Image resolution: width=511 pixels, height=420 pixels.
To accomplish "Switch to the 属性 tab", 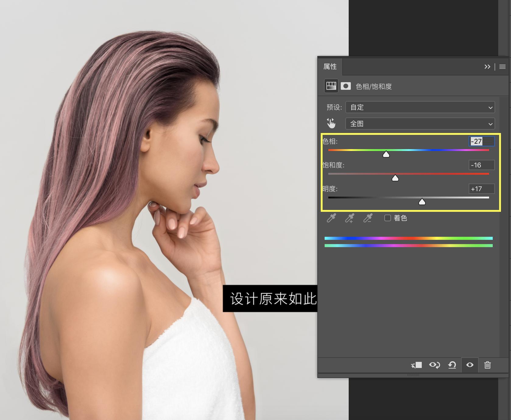I will [x=330, y=66].
